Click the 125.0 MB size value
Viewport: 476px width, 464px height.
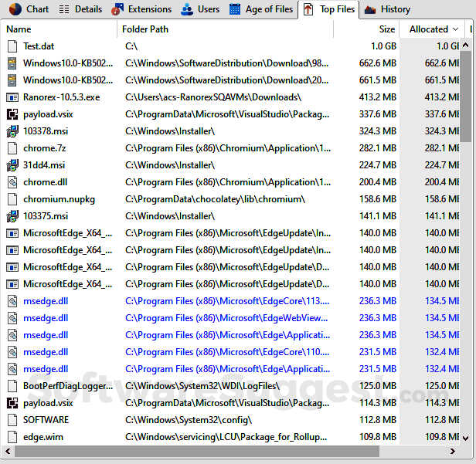click(378, 386)
